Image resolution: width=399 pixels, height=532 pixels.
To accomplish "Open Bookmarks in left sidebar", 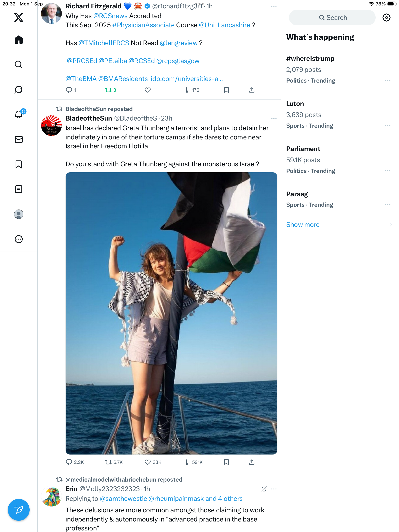I will [19, 165].
